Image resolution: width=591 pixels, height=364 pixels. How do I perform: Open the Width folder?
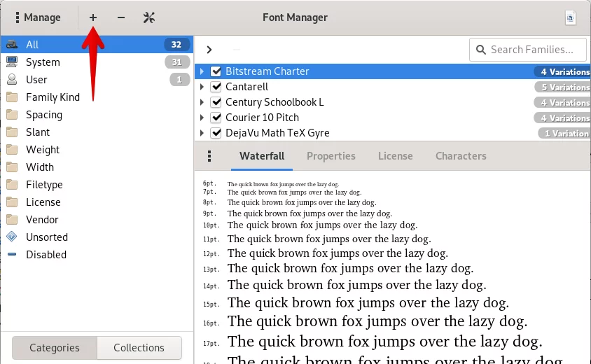(x=97, y=167)
